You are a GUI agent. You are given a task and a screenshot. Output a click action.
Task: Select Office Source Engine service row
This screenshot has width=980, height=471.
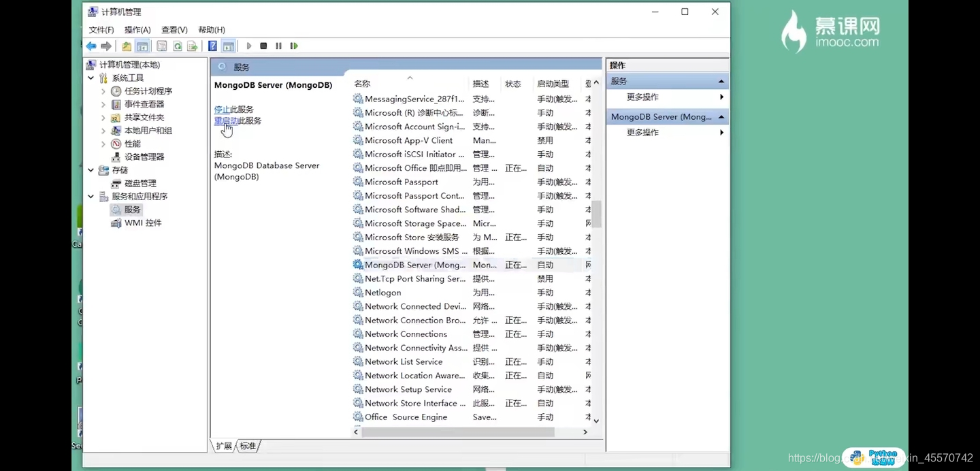[x=471, y=417]
